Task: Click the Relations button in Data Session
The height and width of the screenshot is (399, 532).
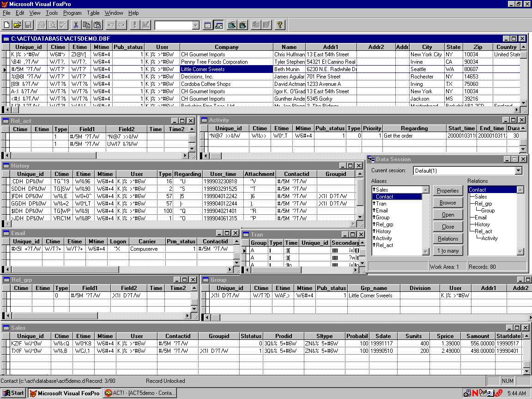Action: coord(448,239)
